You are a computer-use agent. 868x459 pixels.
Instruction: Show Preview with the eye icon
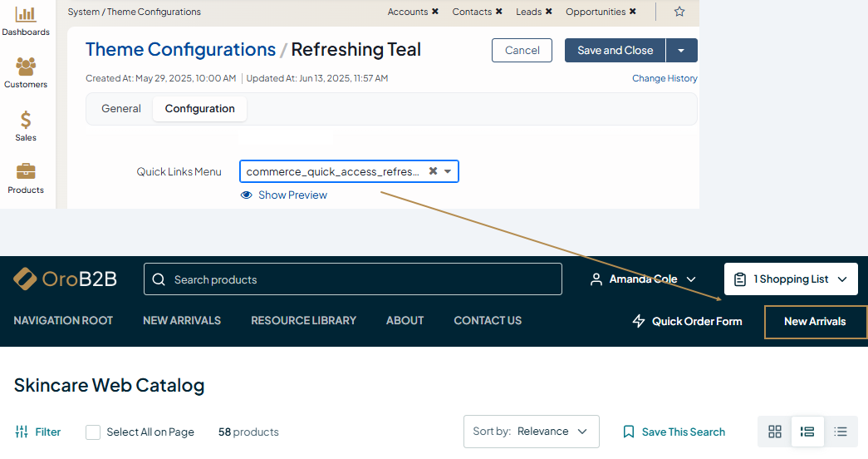point(246,195)
